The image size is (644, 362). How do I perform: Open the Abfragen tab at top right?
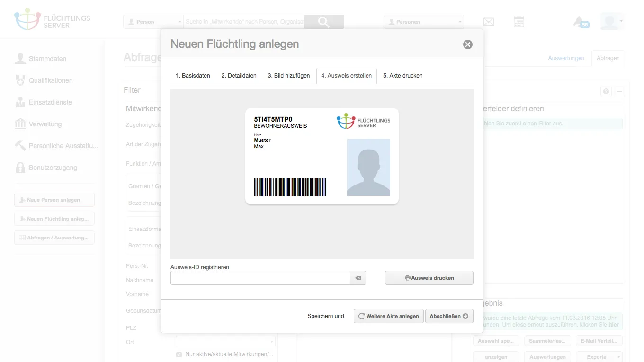(x=608, y=58)
